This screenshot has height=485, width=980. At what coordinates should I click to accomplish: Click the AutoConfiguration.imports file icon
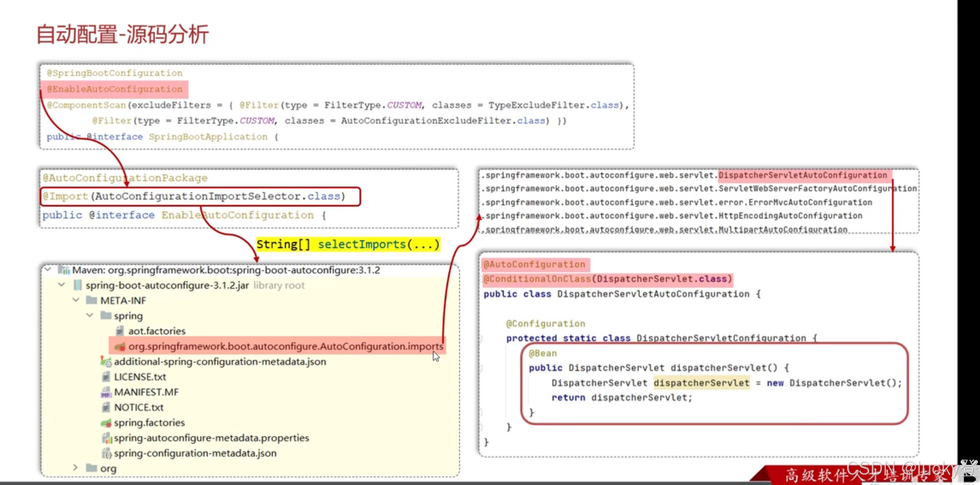[120, 346]
